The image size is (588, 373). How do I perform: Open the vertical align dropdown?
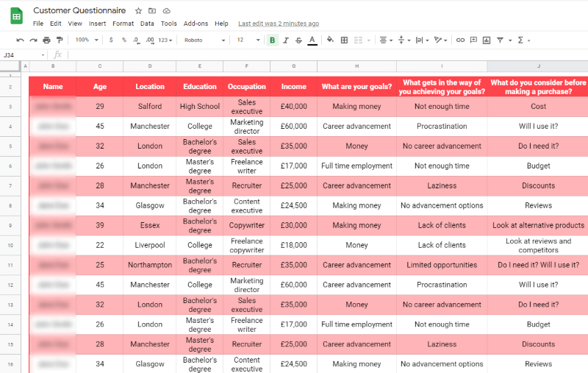pos(404,40)
